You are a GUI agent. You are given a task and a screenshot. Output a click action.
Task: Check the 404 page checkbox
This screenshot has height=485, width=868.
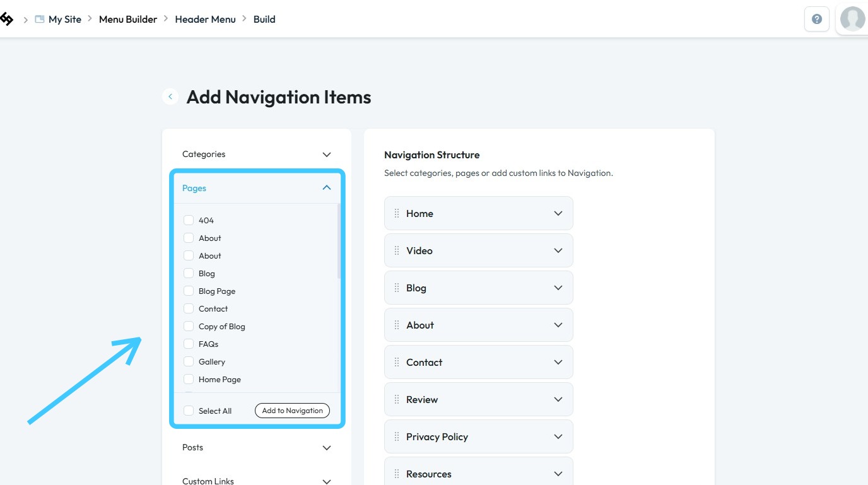coord(189,220)
